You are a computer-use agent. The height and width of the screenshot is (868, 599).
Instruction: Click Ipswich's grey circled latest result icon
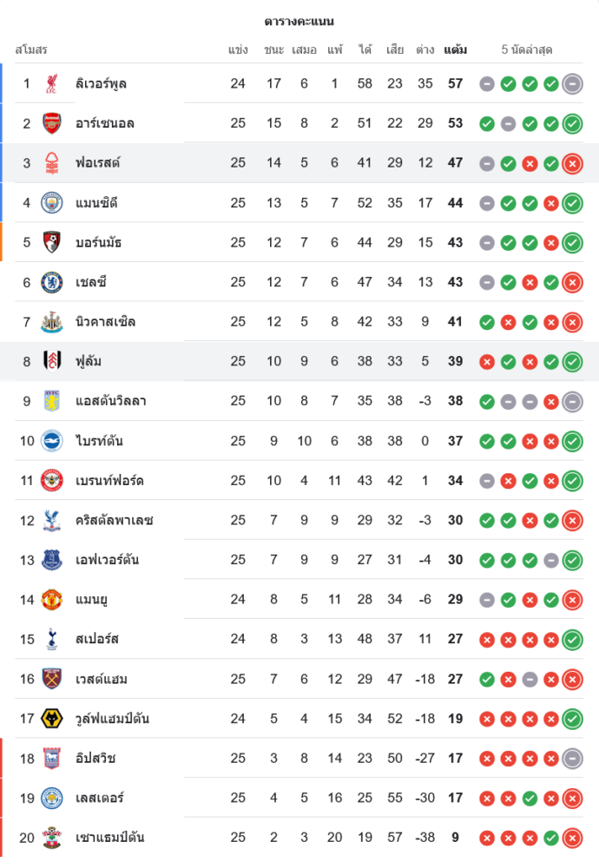pyautogui.click(x=572, y=759)
